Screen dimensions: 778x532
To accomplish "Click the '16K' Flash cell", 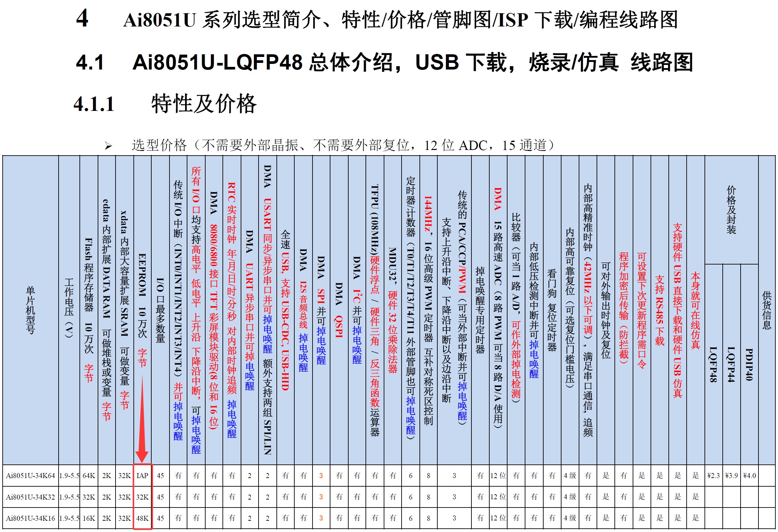I will (89, 518).
